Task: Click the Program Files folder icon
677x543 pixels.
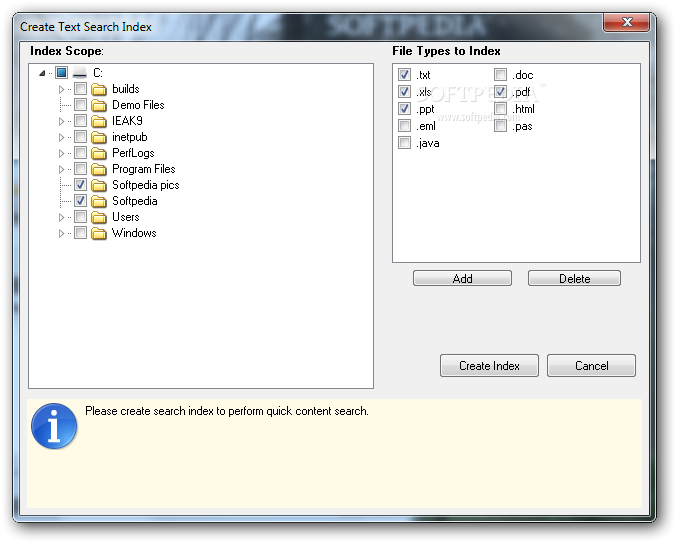Action: tap(99, 169)
